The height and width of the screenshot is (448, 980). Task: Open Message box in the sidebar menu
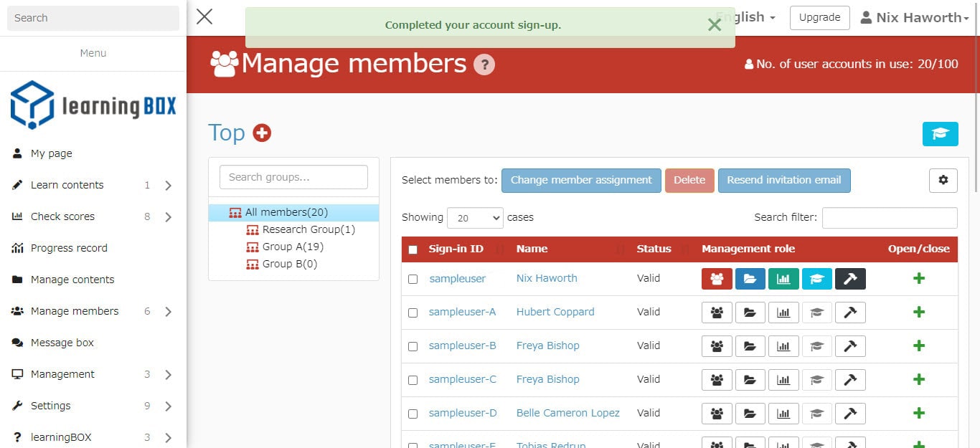coord(62,343)
